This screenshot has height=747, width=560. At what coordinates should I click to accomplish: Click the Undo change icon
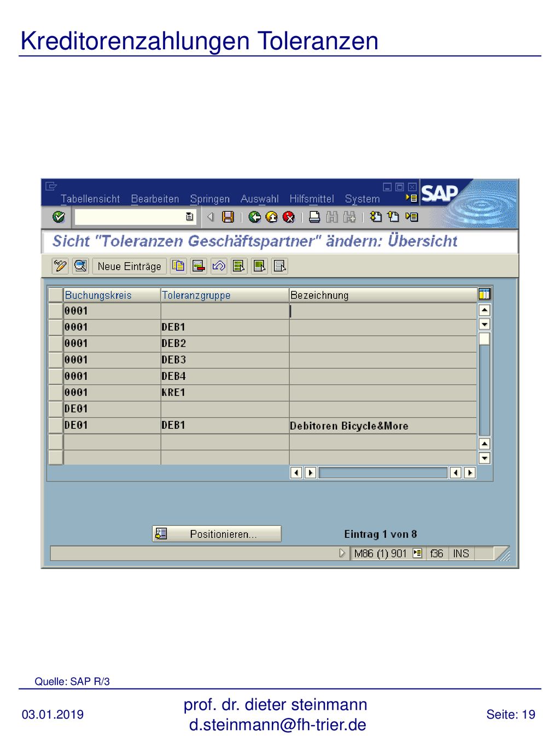(219, 266)
